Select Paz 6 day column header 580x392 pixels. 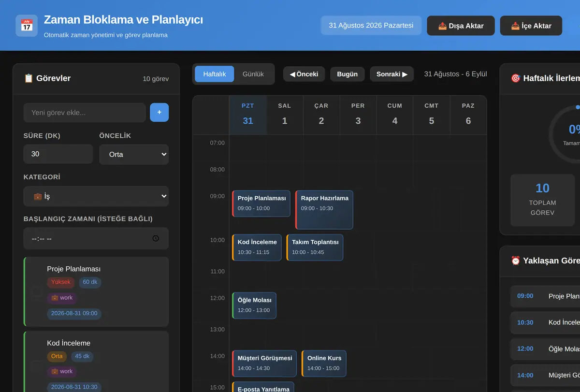tap(468, 115)
